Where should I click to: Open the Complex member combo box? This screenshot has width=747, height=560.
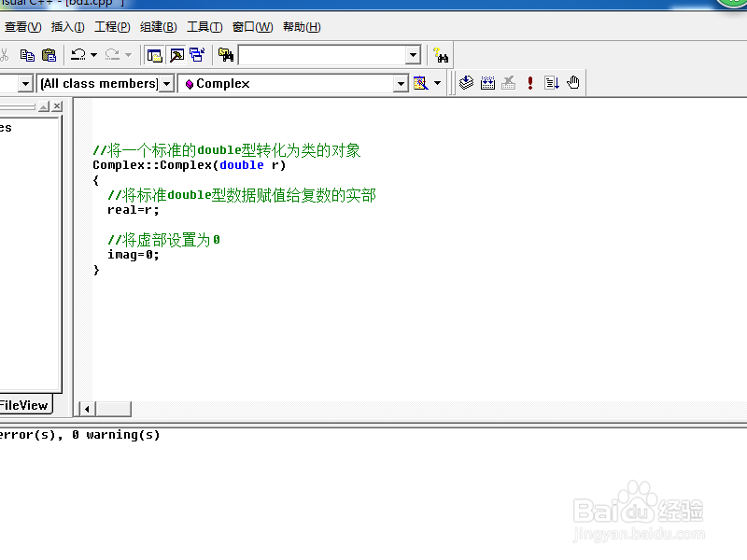click(292, 84)
